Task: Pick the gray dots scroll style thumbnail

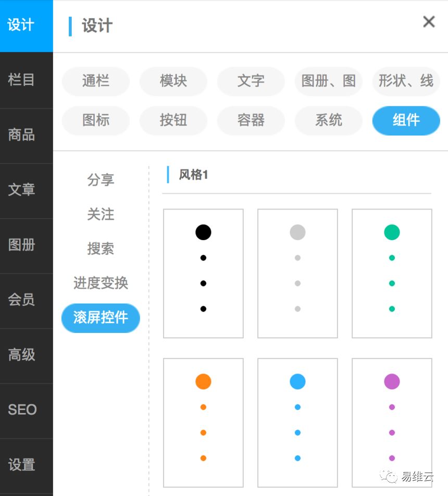Action: tap(297, 274)
